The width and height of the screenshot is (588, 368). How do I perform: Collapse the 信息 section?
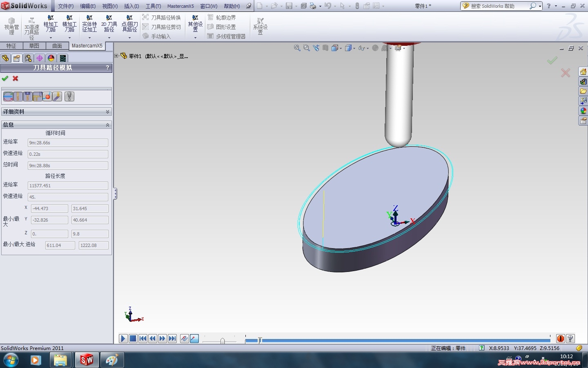[x=107, y=125]
